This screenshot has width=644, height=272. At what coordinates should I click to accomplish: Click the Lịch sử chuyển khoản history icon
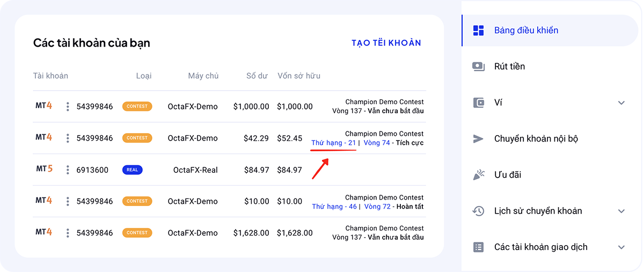[x=478, y=211]
